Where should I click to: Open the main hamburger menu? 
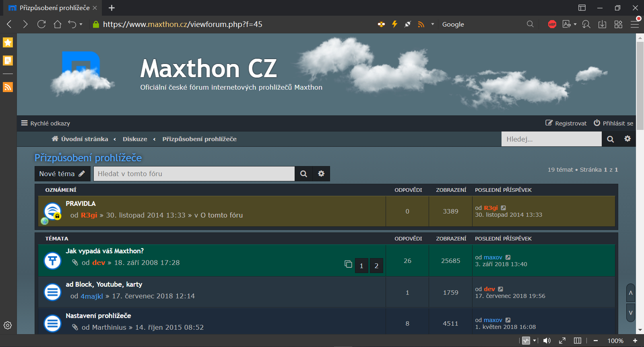tap(635, 24)
